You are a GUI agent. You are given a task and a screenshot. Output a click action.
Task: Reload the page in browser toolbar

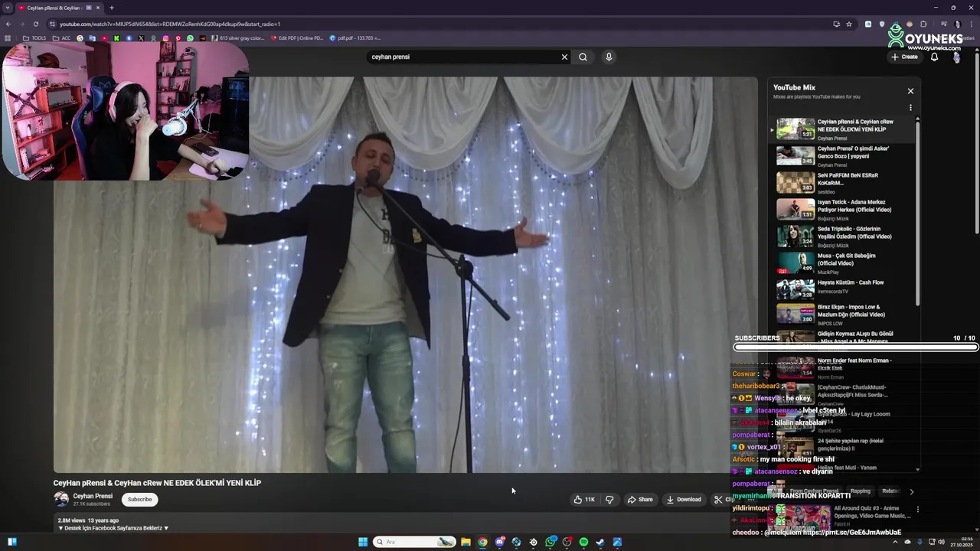click(x=35, y=24)
